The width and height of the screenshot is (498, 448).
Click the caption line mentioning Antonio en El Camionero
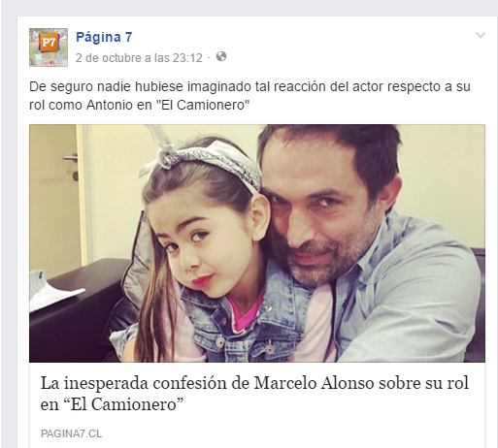[x=139, y=105]
